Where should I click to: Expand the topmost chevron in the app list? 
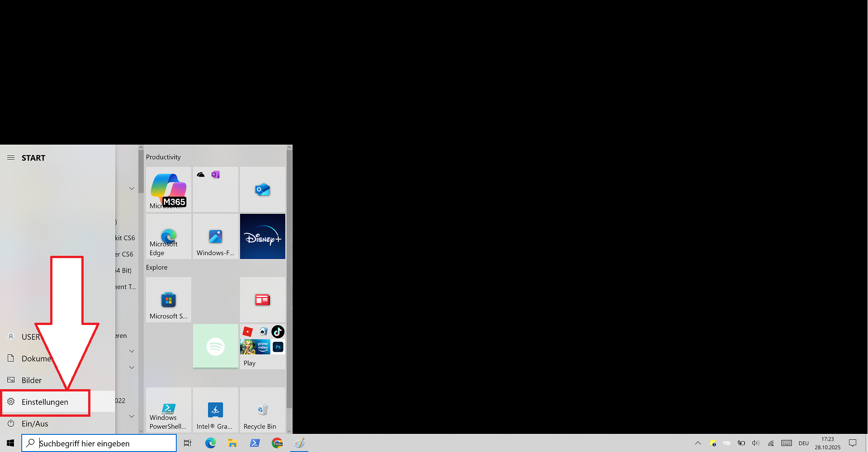tap(132, 188)
